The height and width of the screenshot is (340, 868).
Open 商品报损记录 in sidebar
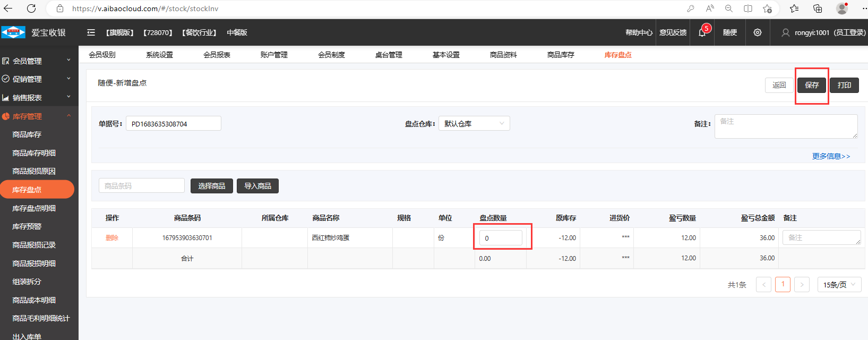pos(34,245)
